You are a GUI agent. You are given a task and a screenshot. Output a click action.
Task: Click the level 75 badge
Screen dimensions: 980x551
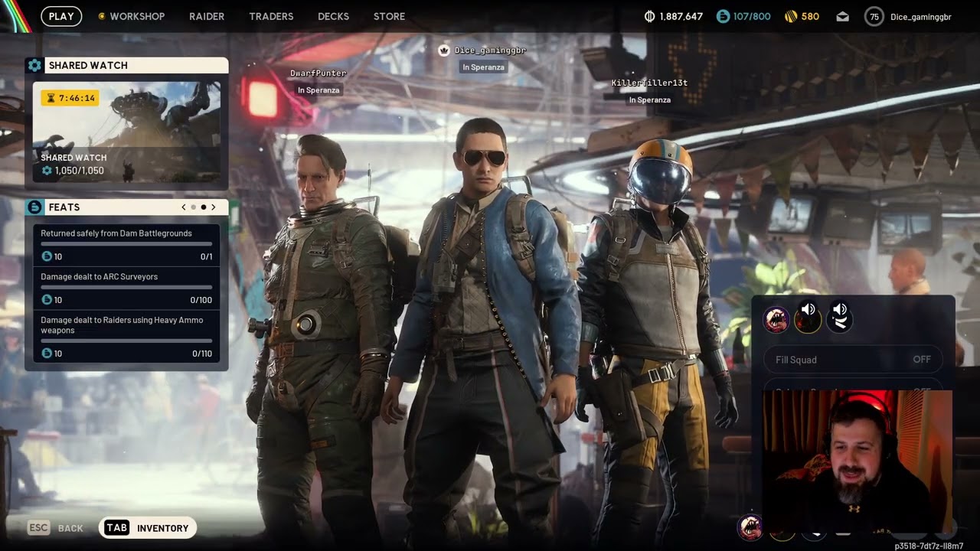pyautogui.click(x=874, y=16)
